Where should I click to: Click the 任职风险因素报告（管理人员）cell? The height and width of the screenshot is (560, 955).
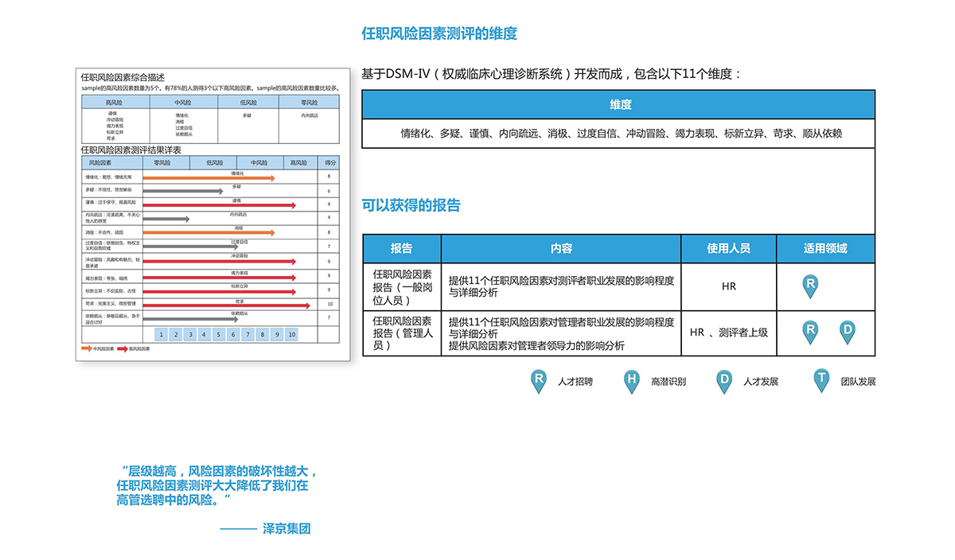coord(402,332)
